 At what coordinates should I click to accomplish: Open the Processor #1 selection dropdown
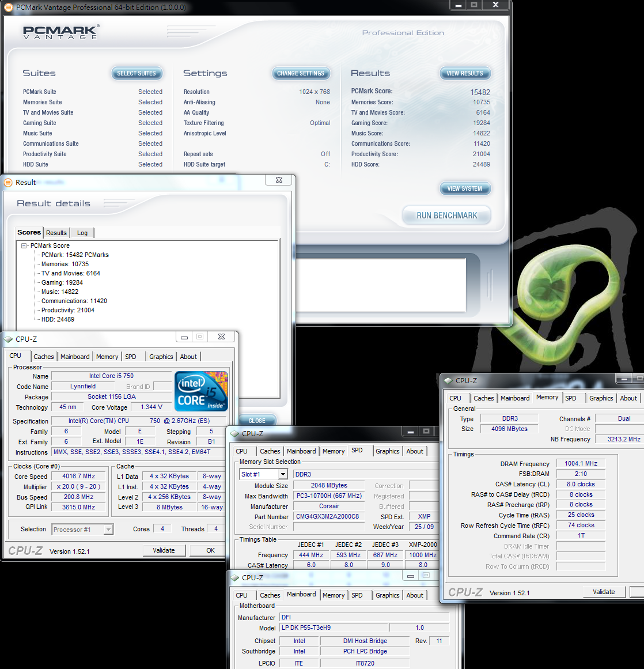(108, 530)
